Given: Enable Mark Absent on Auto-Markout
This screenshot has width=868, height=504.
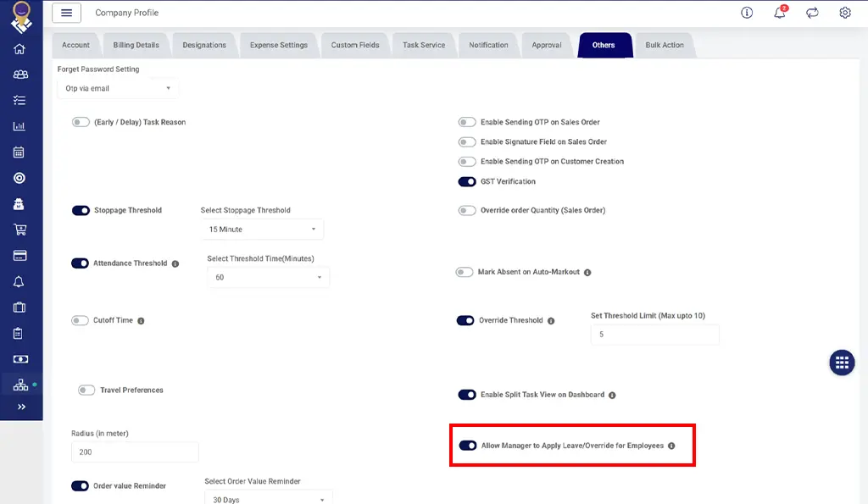Looking at the screenshot, I should coord(465,272).
